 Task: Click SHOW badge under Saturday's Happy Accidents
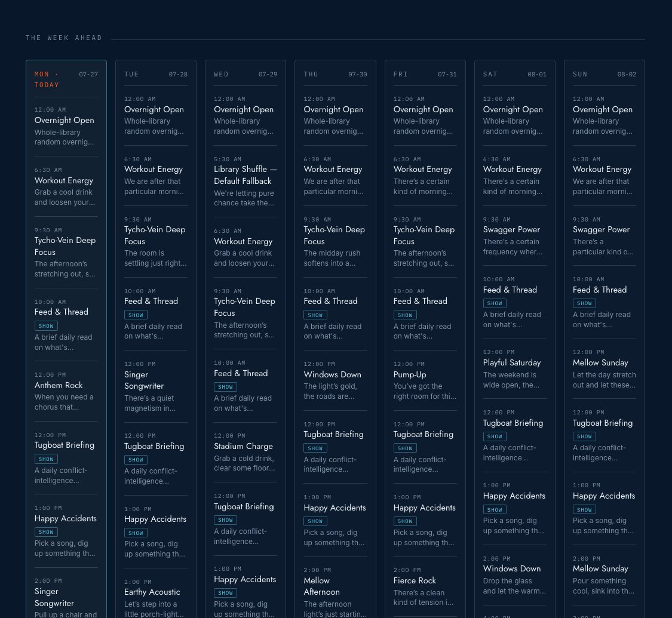pos(495,510)
